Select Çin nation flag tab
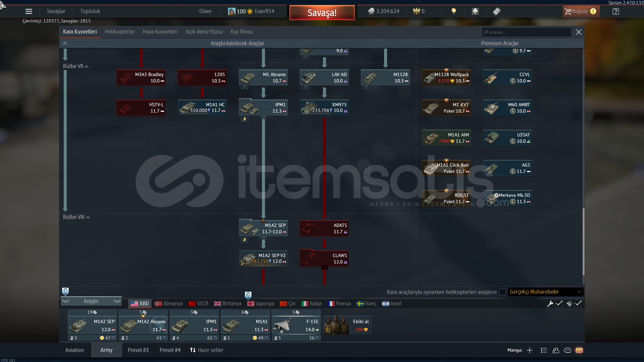644x362 pixels. click(x=288, y=303)
